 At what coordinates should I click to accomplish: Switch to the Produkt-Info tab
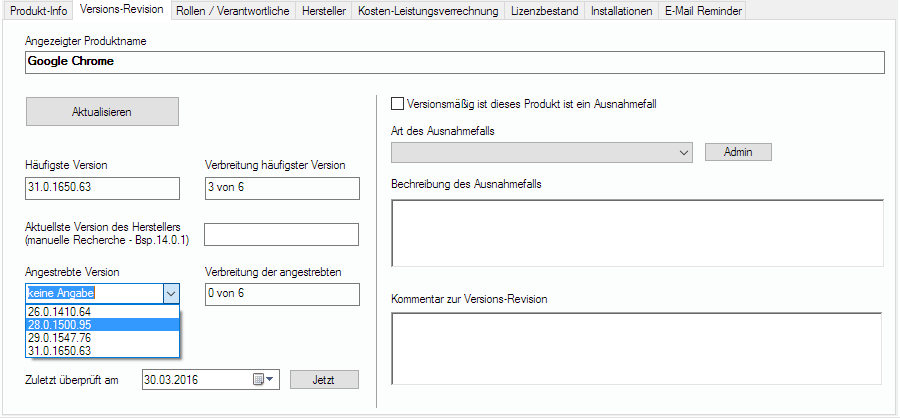(x=38, y=11)
